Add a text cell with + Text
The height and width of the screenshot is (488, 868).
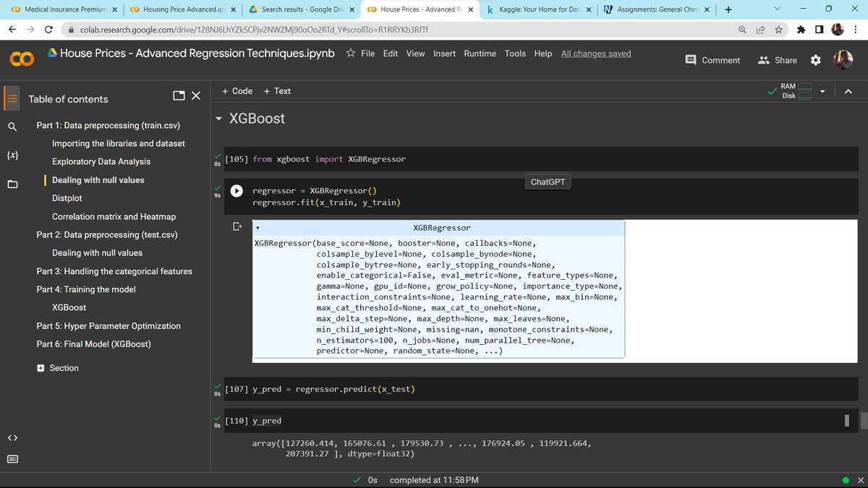point(277,91)
